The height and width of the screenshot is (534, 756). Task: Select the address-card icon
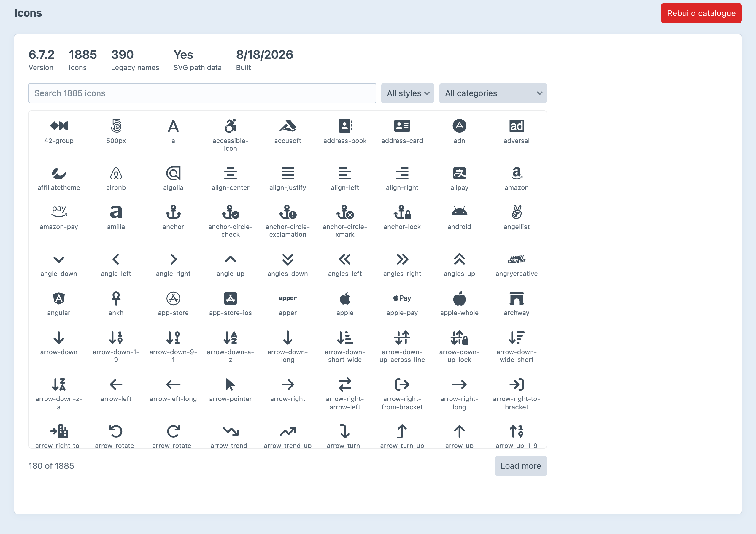(402, 126)
